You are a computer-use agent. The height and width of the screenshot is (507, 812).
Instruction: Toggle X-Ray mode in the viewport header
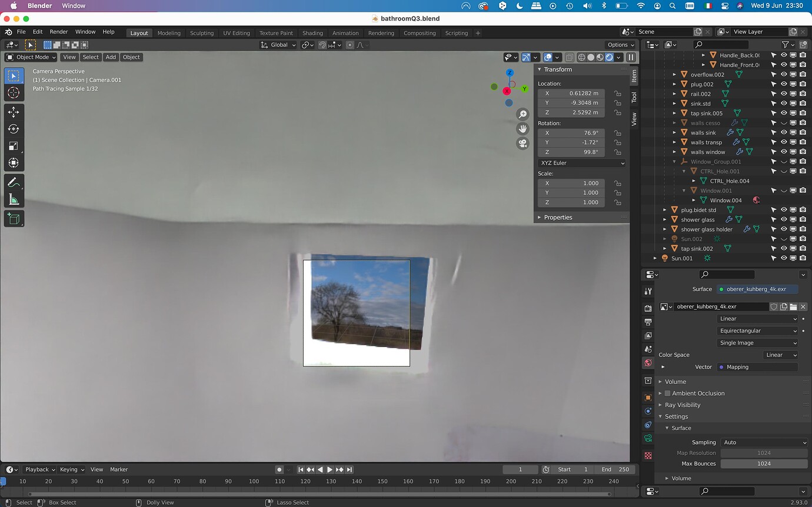pos(569,57)
